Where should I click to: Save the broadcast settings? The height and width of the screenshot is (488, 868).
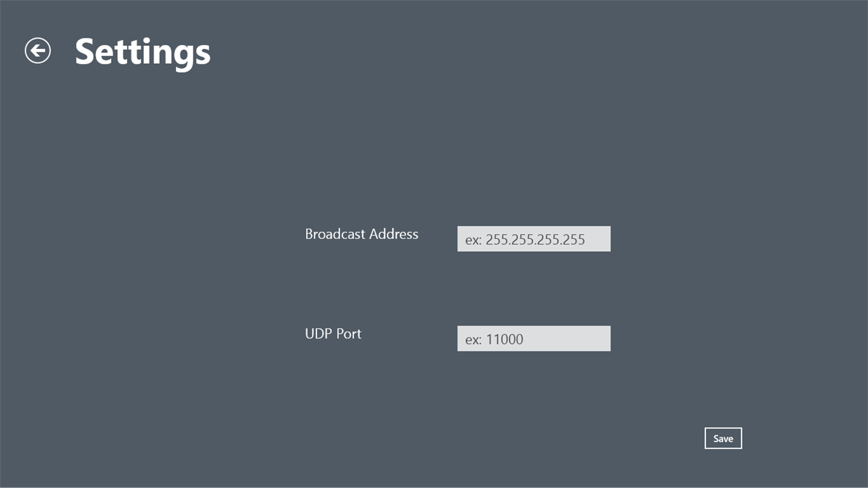coord(723,439)
